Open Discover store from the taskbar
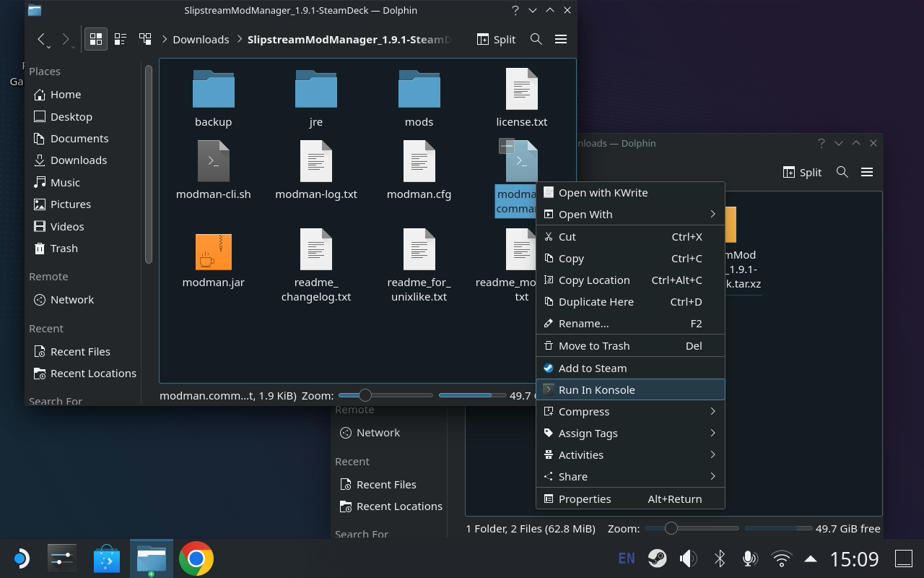Screen dimensions: 924x578 click(x=107, y=558)
